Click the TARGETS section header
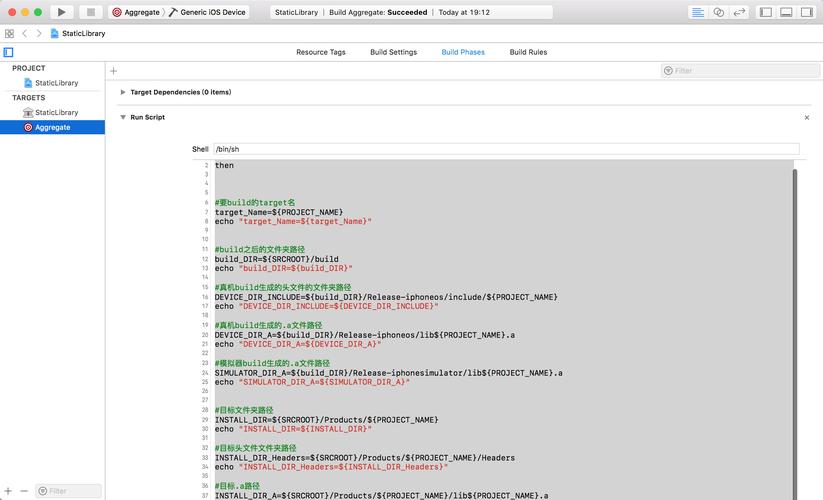Screen dimensions: 823x500 point(29,98)
